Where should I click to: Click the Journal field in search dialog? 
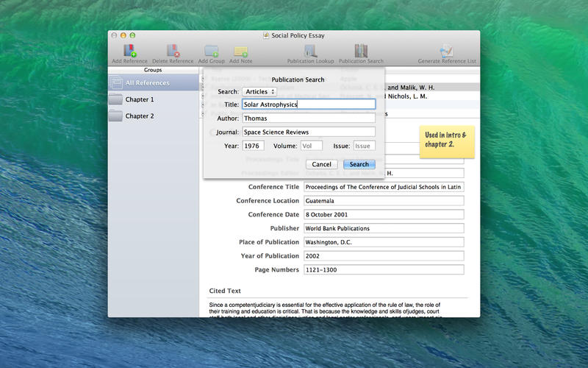click(308, 132)
